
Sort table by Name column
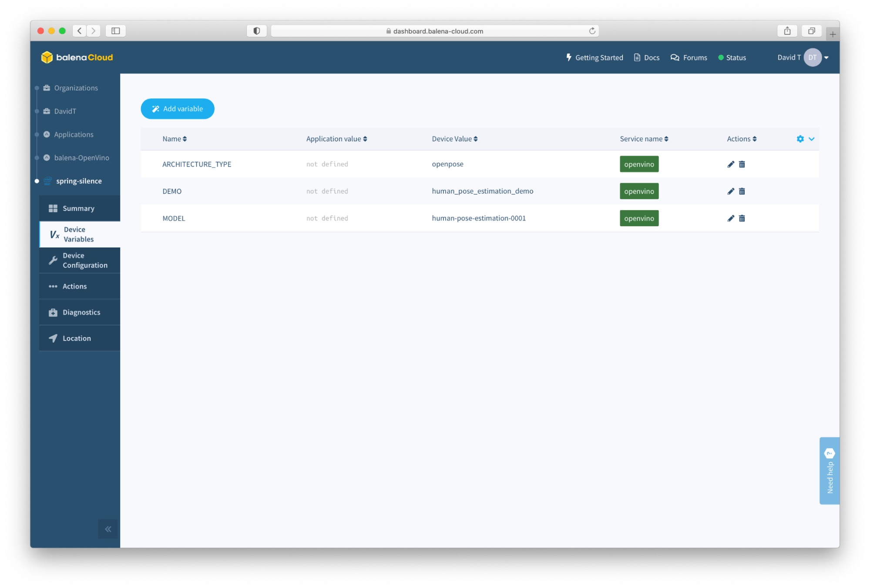point(174,139)
